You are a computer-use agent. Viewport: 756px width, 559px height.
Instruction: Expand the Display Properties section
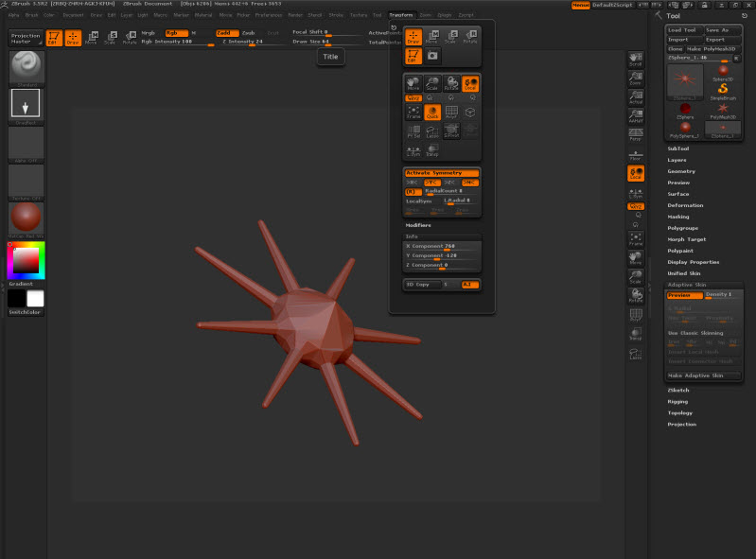[694, 262]
